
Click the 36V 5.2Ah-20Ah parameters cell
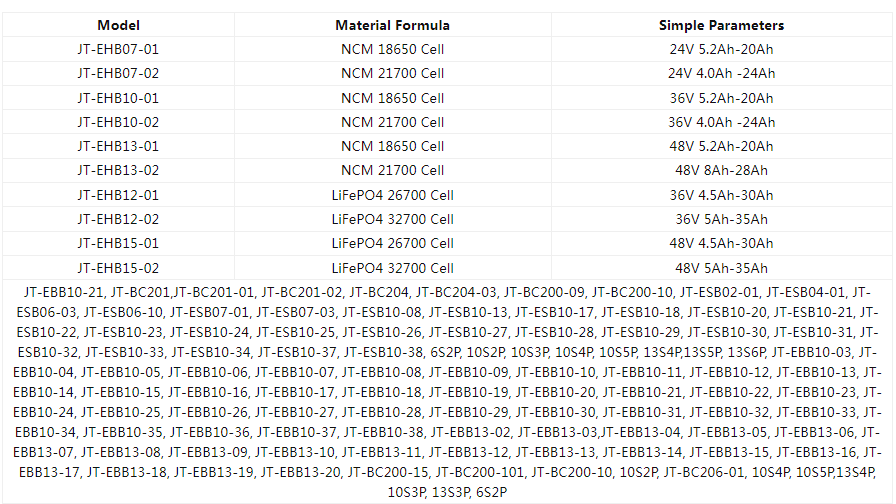click(x=721, y=98)
